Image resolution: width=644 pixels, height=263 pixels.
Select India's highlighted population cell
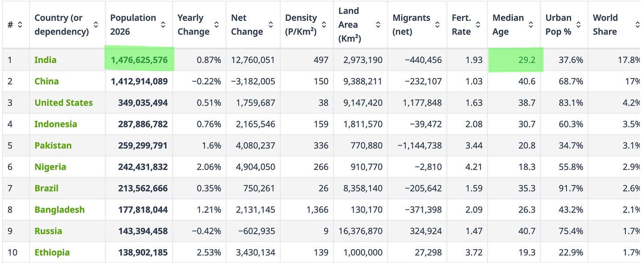pos(139,58)
